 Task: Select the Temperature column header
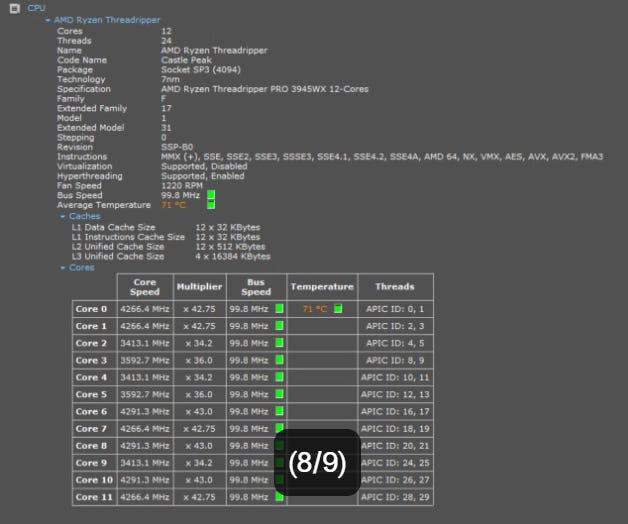click(x=322, y=287)
